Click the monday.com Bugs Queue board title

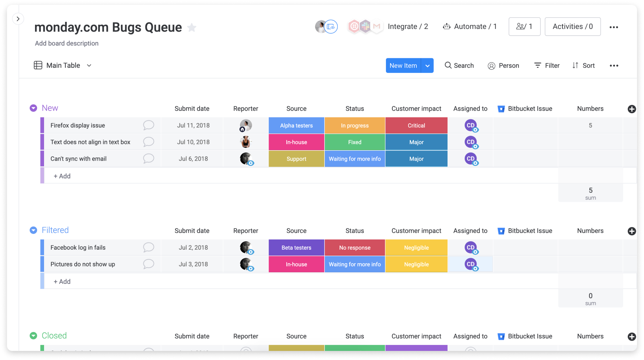click(x=108, y=27)
